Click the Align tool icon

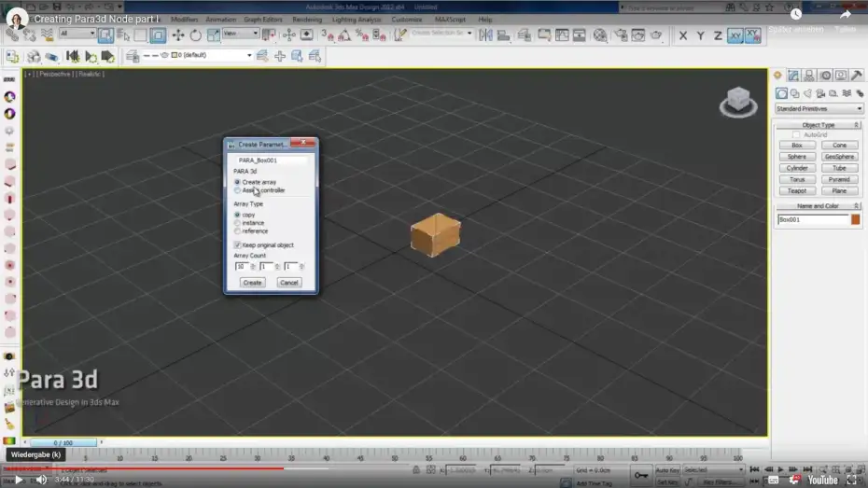[x=503, y=35]
